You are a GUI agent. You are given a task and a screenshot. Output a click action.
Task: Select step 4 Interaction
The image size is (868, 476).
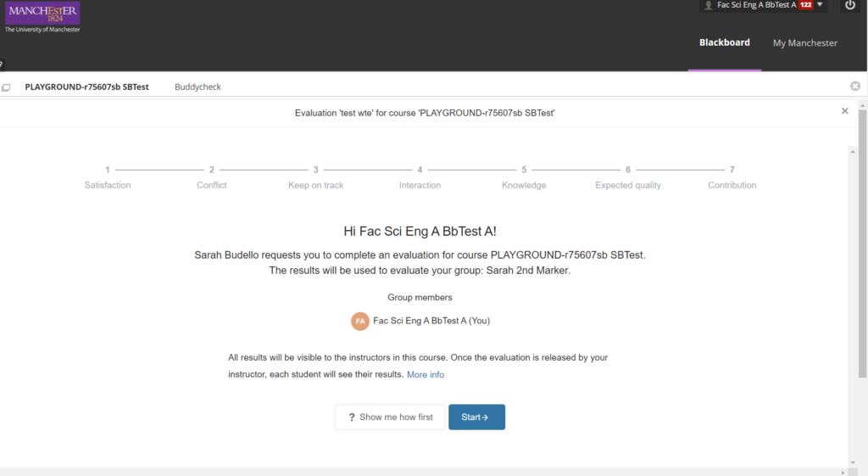(420, 177)
